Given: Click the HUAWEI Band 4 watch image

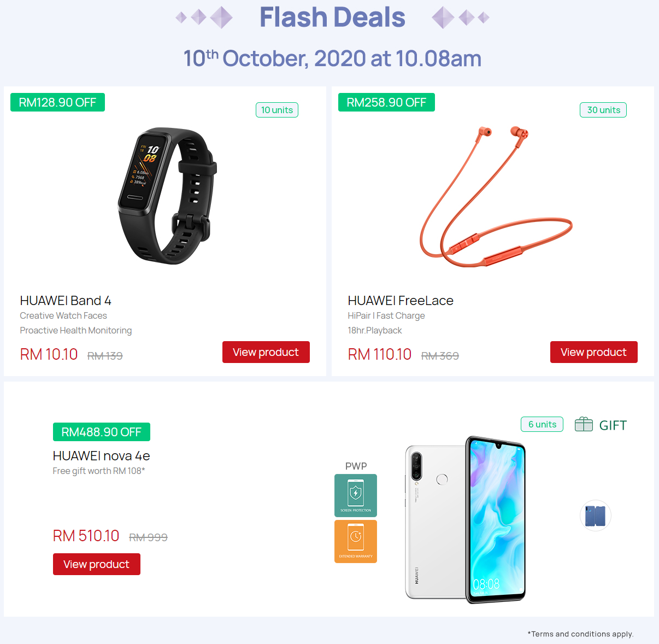Looking at the screenshot, I should (x=167, y=196).
